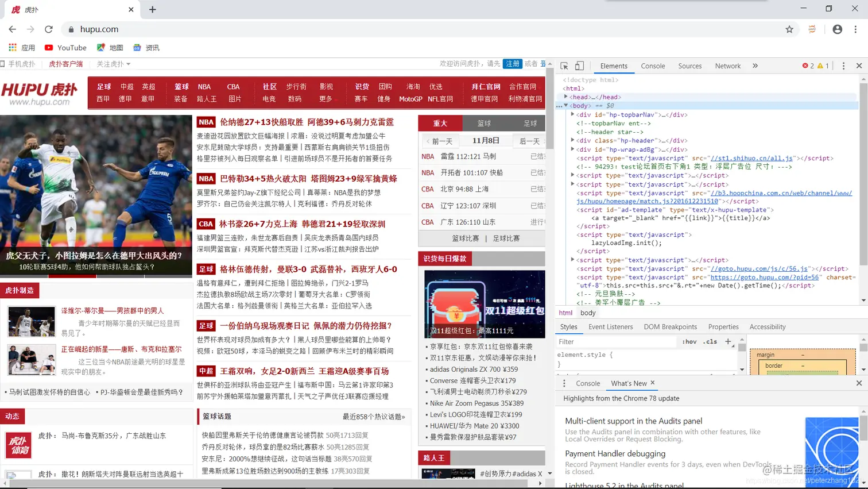This screenshot has height=489, width=868.
Task: Open the 2 errors badge in DevTools
Action: tap(810, 66)
